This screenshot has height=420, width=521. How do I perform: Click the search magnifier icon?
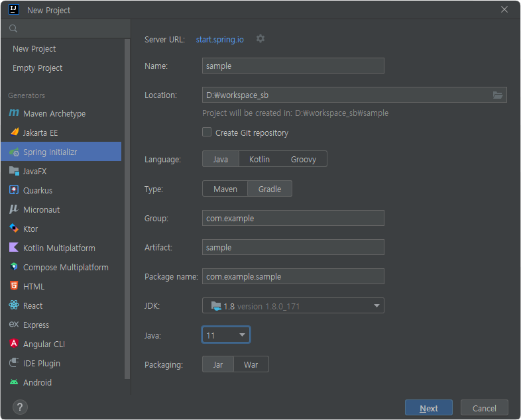[x=13, y=28]
